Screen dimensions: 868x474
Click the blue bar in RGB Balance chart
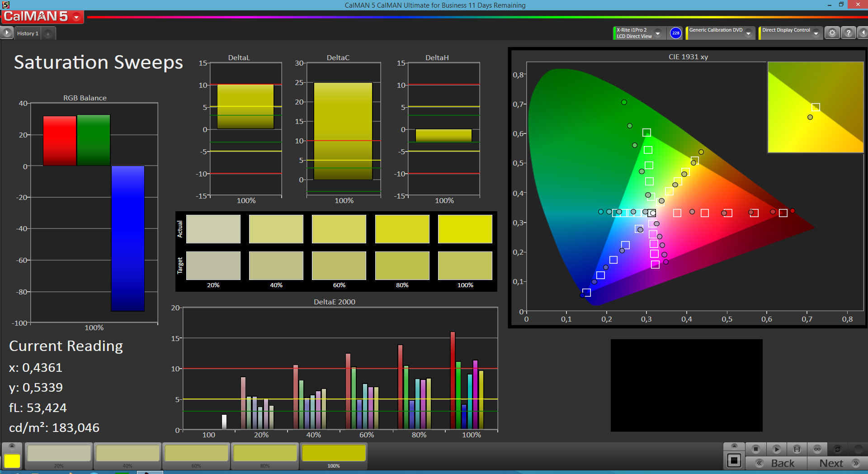[x=128, y=238]
